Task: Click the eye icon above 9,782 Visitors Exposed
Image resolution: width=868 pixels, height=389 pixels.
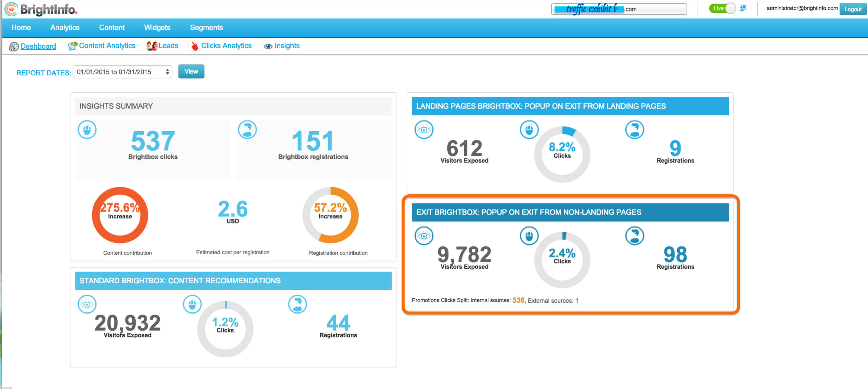Action: point(424,236)
